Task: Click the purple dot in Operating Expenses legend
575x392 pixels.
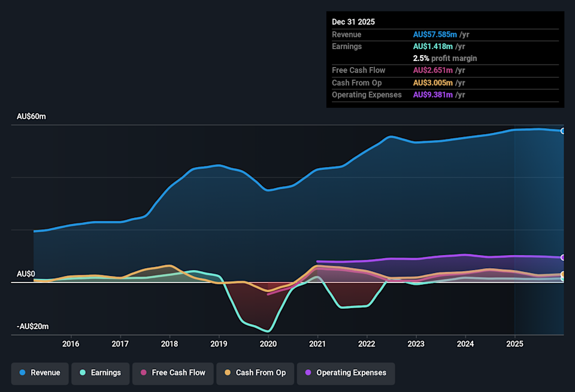Action: (308, 373)
